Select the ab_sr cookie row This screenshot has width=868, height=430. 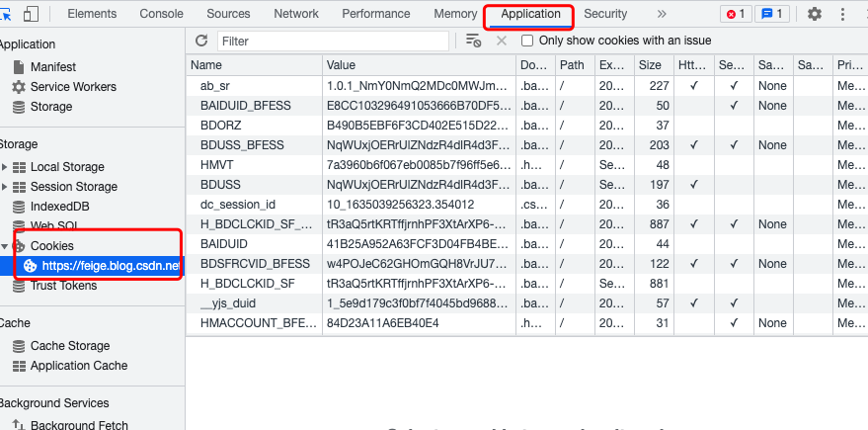[527, 86]
